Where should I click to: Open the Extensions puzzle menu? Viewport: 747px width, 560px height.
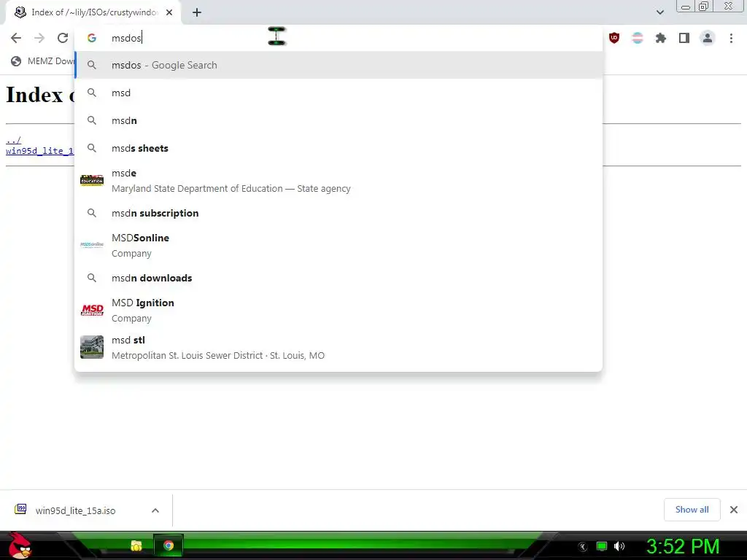click(661, 38)
